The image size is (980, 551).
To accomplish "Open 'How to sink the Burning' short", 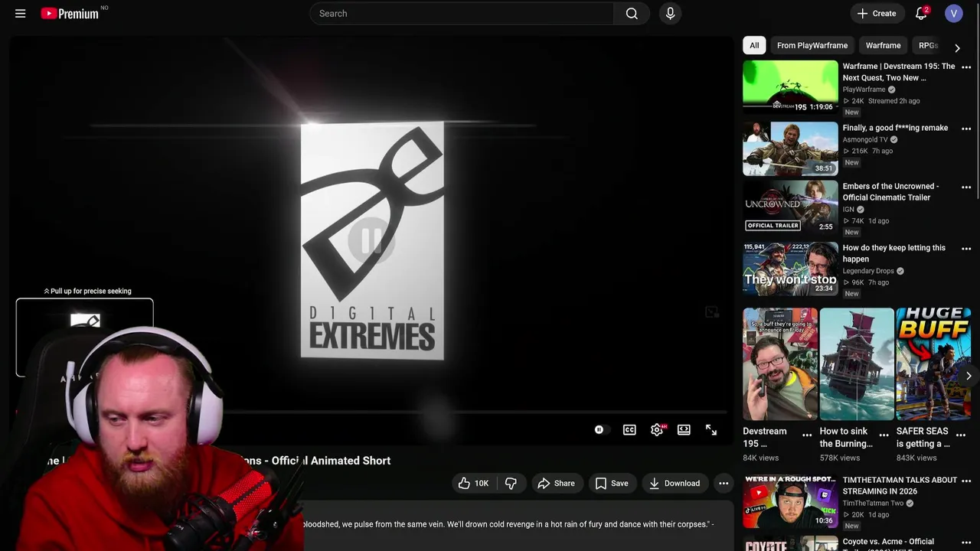I will coord(857,364).
